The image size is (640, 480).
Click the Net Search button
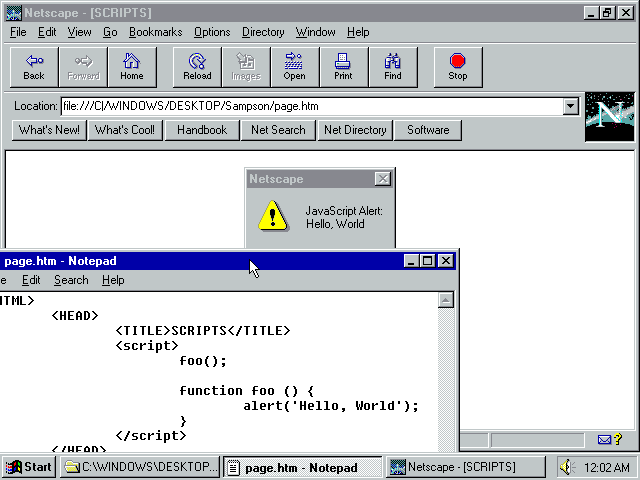point(278,130)
